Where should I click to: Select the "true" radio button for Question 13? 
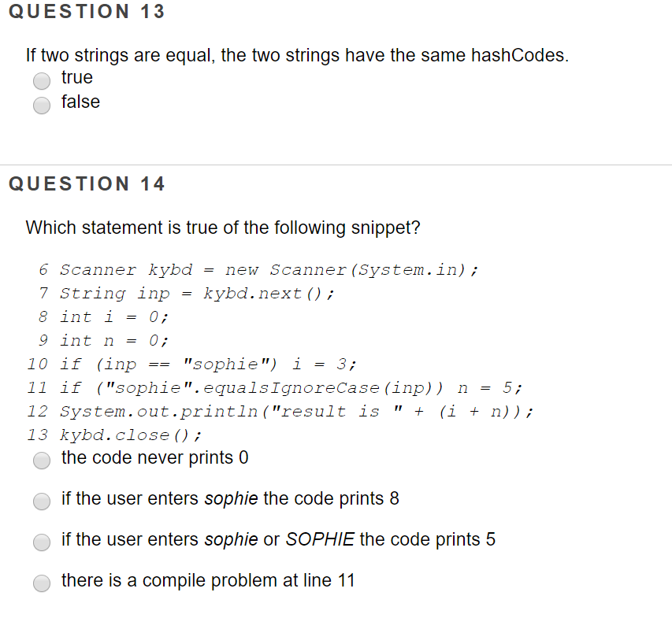click(x=42, y=80)
